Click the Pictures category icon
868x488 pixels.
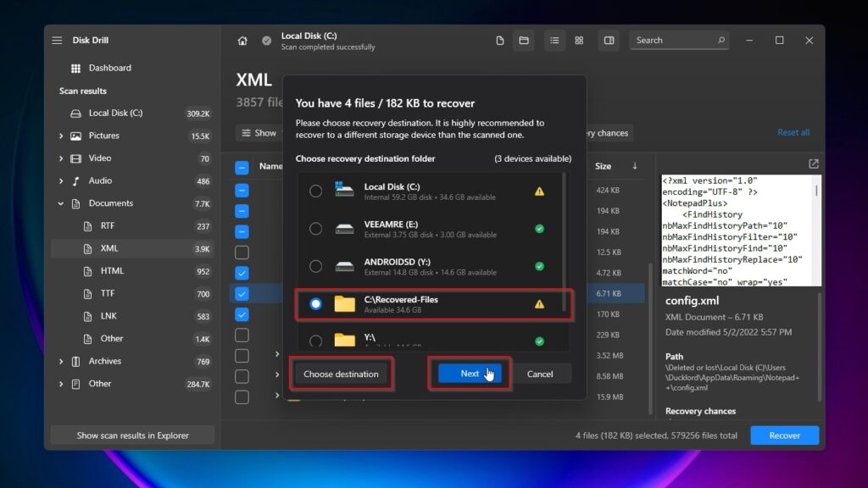75,136
